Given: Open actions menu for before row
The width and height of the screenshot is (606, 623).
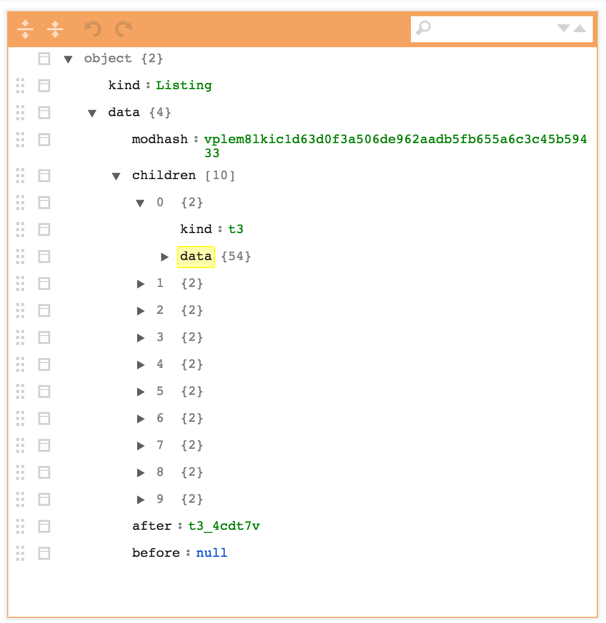Looking at the screenshot, I should (x=44, y=553).
